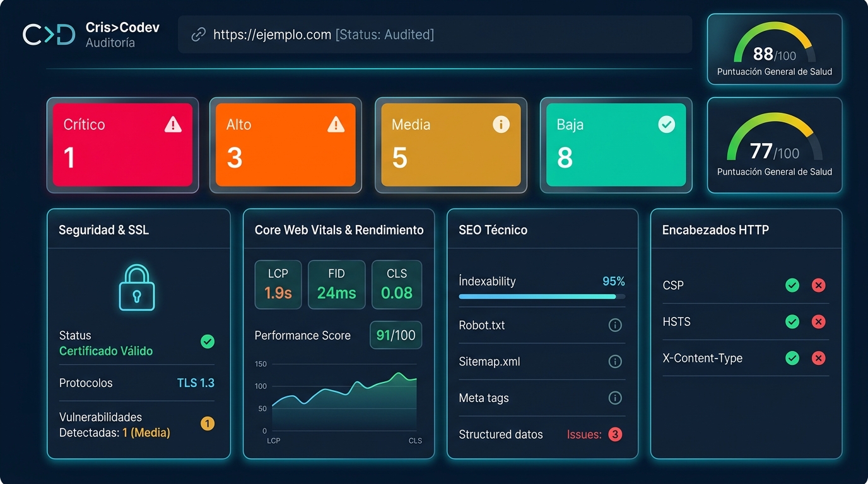This screenshot has width=868, height=484.
Task: Click the Structured datos row label
Action: point(501,434)
